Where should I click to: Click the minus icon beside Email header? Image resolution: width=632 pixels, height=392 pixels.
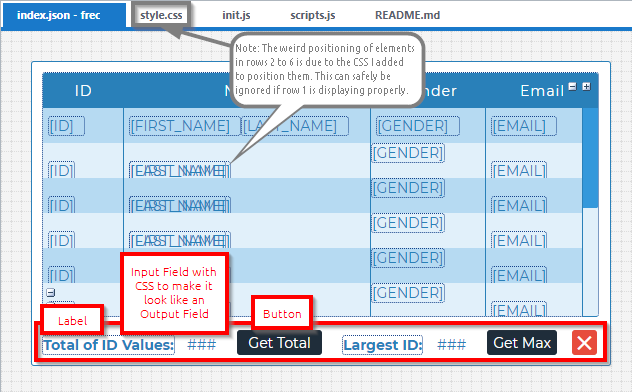(572, 86)
